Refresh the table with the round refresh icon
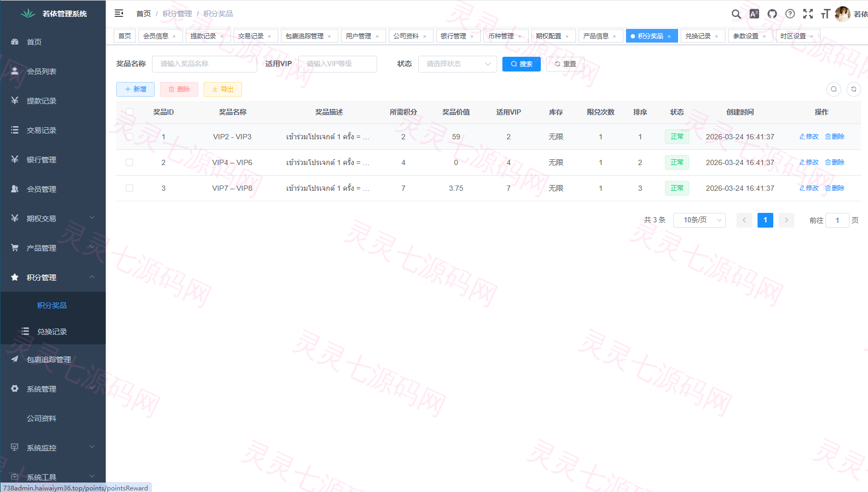The height and width of the screenshot is (492, 868). [x=853, y=89]
